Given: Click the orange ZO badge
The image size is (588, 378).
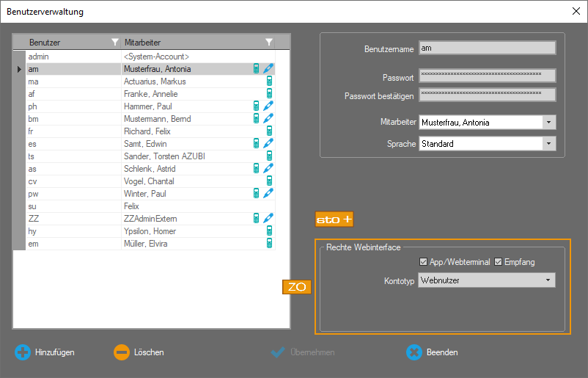Looking at the screenshot, I should coord(296,287).
